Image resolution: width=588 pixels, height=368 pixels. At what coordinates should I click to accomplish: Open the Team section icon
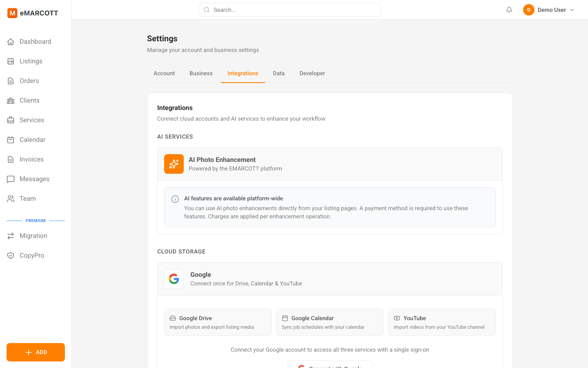point(11,198)
